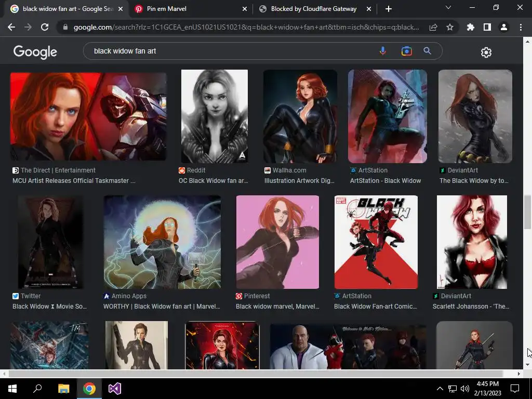Click The Black Widow by to... link
The height and width of the screenshot is (399, 532).
point(474,181)
